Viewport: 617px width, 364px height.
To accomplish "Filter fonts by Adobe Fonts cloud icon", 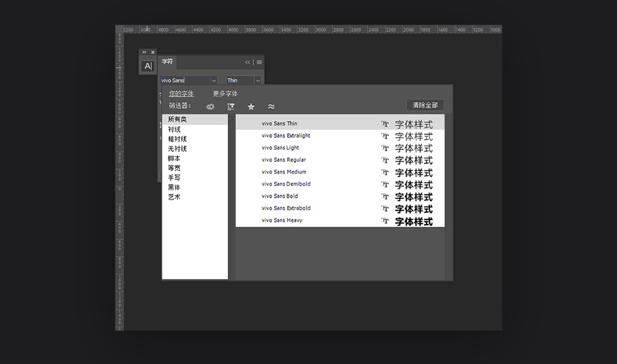I will [x=210, y=106].
